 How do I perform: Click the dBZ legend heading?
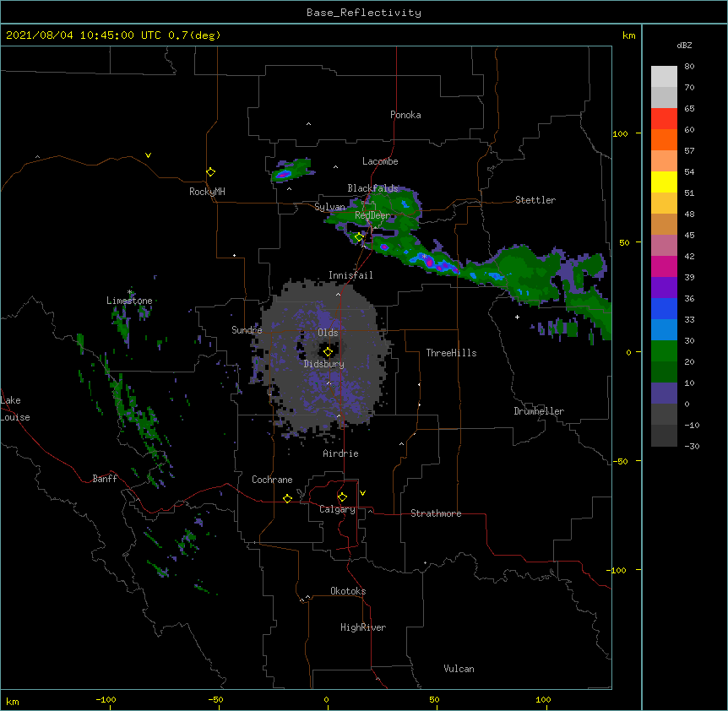tap(684, 46)
